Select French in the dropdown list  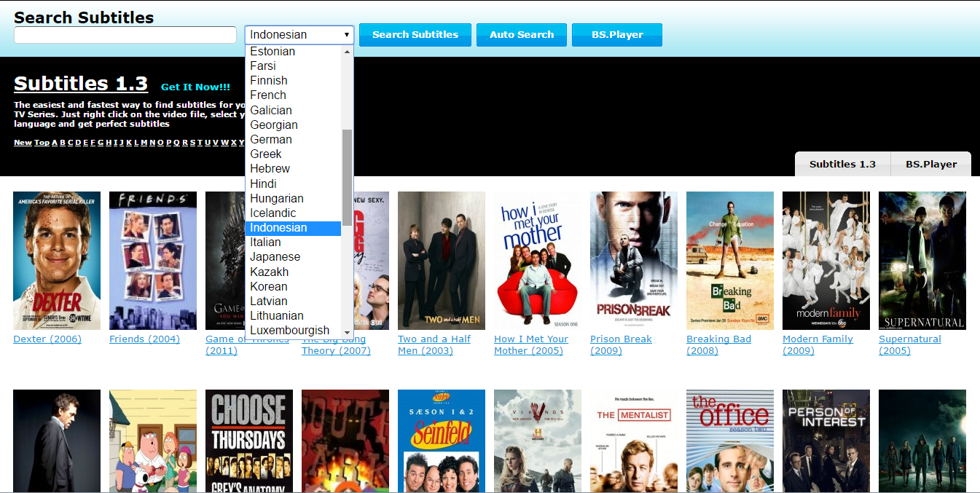[x=294, y=95]
